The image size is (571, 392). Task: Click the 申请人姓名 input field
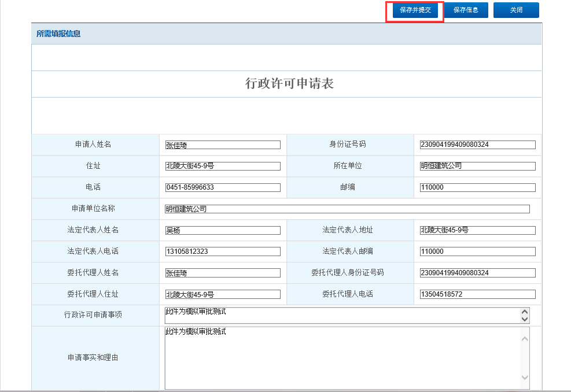223,145
